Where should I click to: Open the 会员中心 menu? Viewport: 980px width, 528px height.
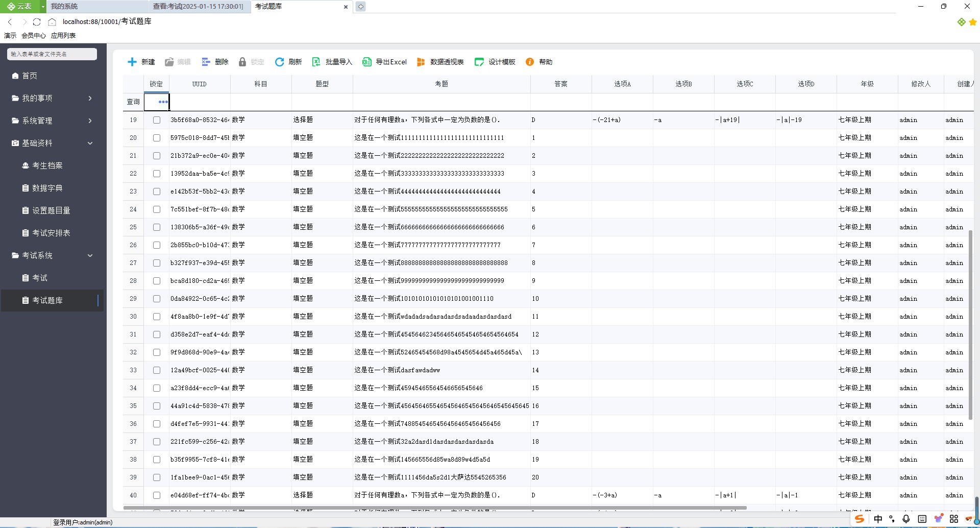point(34,36)
